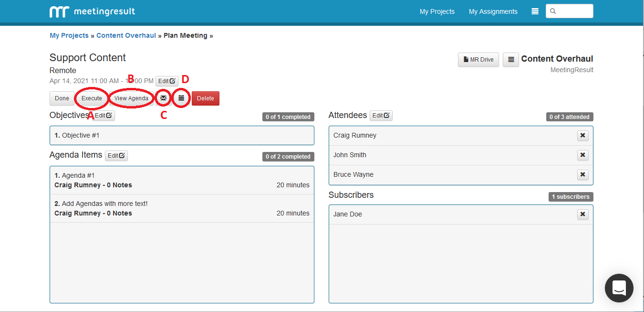Open MR Drive
The image size is (644, 312).
tap(478, 60)
